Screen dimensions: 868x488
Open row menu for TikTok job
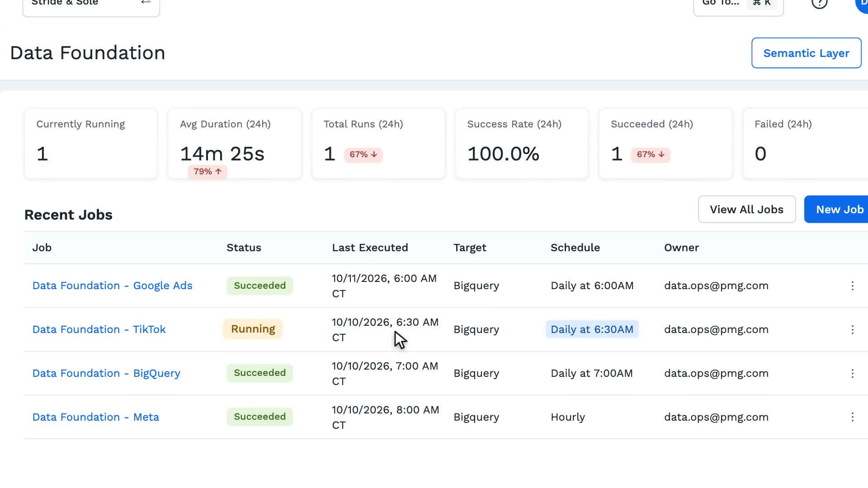pyautogui.click(x=852, y=329)
